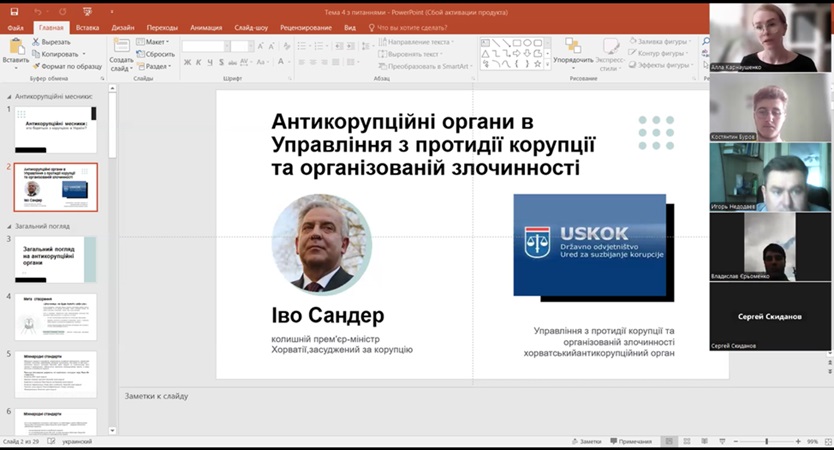Increase font size with larger A icon

(x=260, y=46)
